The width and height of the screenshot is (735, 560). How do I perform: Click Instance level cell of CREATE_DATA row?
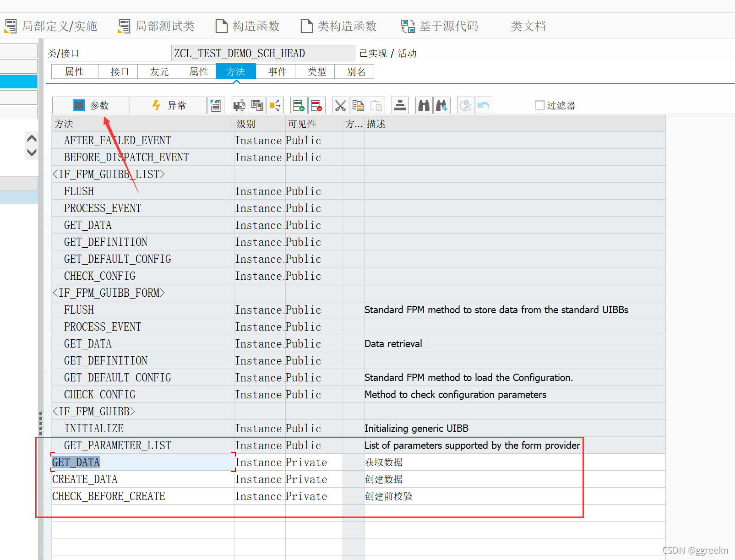260,479
